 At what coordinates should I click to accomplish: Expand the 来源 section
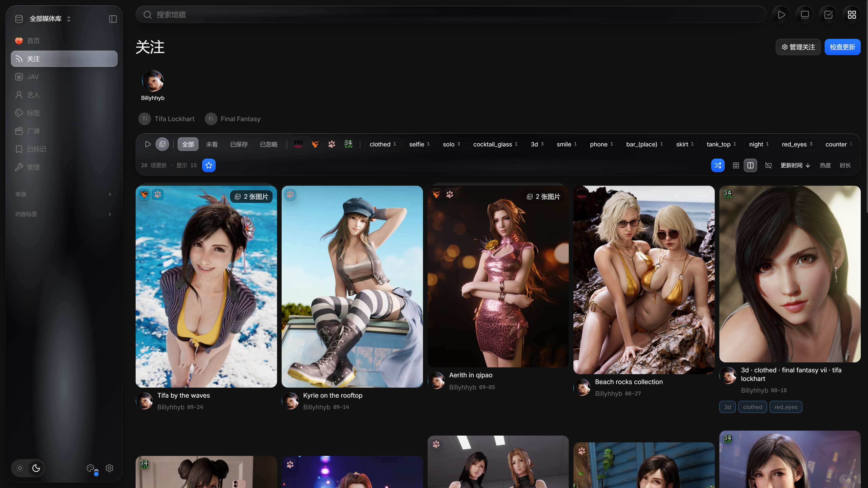point(63,194)
